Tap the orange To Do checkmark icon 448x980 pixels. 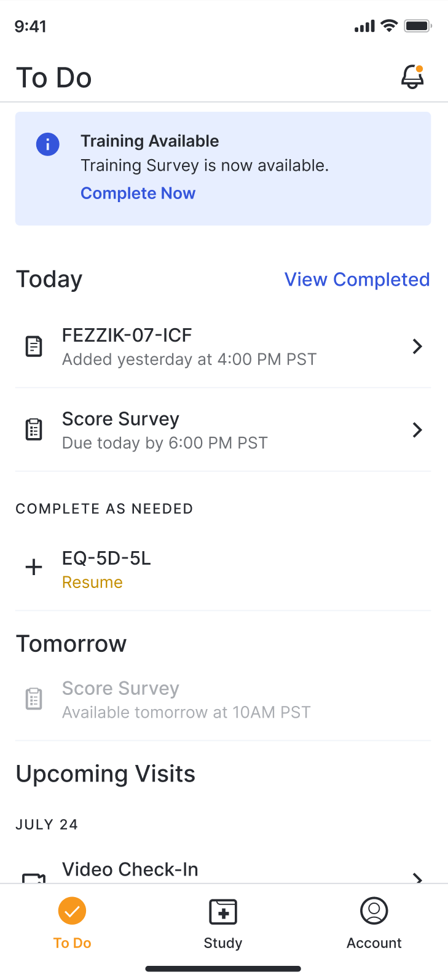[x=72, y=911]
